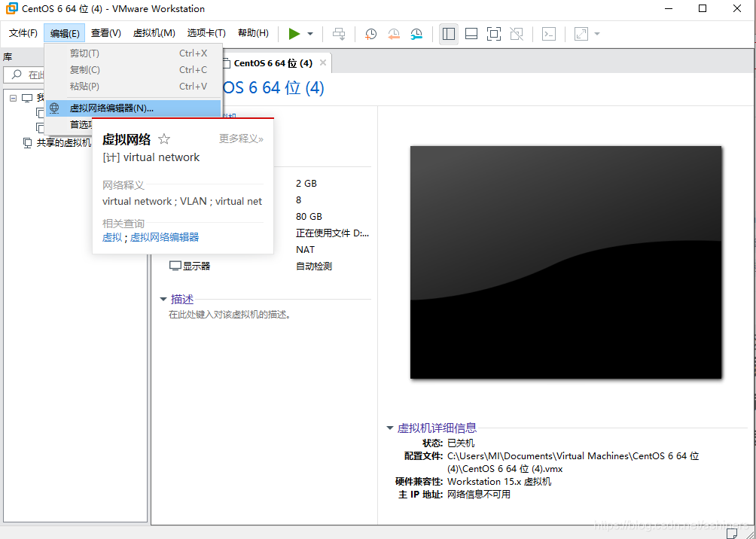Click the 复制(C) menu entry

133,70
